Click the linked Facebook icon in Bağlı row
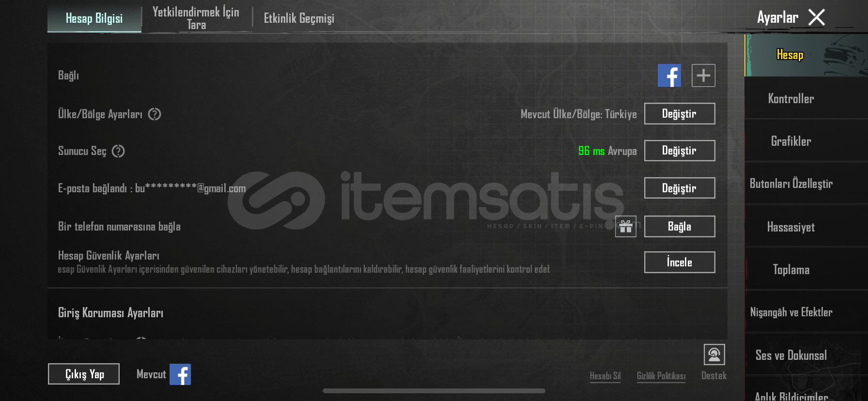The image size is (868, 401). coord(669,76)
